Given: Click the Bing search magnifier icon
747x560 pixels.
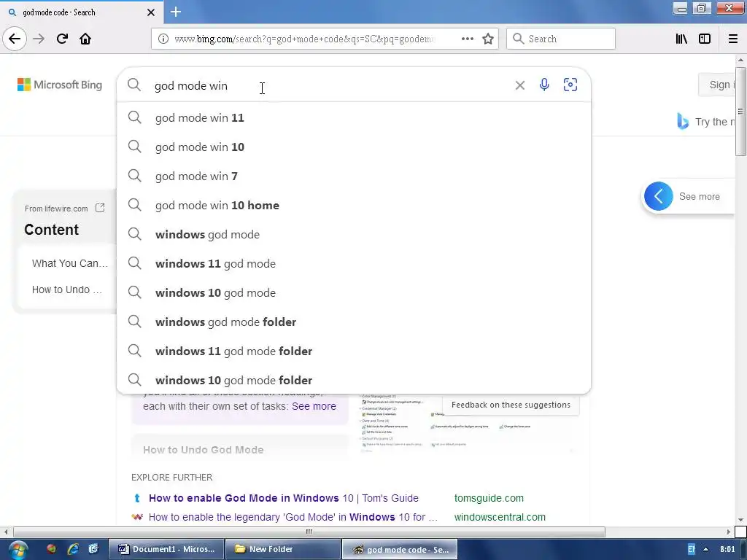Looking at the screenshot, I should (x=134, y=85).
